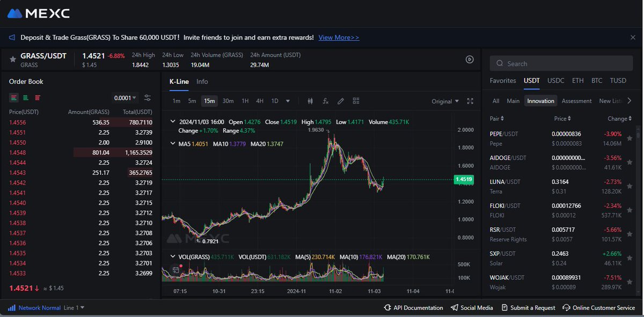Show both bids and asks order book view
The height and width of the screenshot is (317, 644).
[14, 98]
